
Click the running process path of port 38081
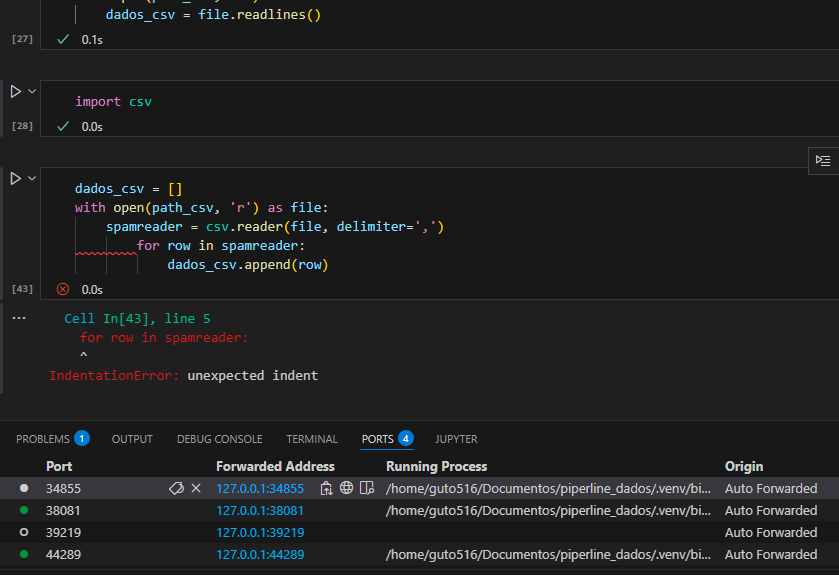tap(548, 510)
